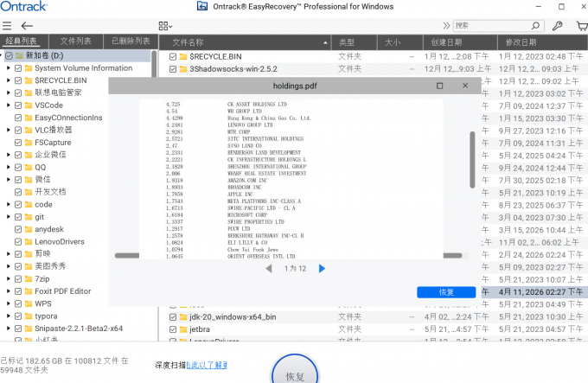Toggle the FSCapture folder checkbox
Viewport: 588px width, 383px height.
18,143
